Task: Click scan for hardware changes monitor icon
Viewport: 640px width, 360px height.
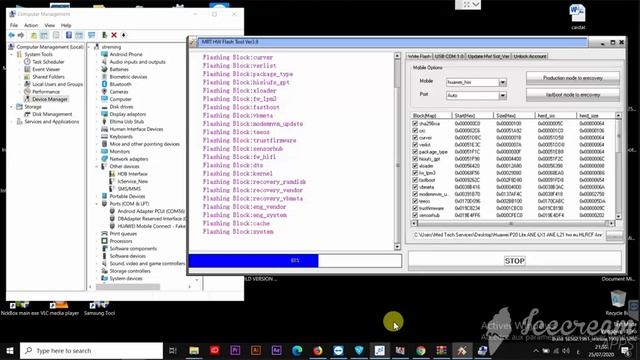Action: pos(91,36)
